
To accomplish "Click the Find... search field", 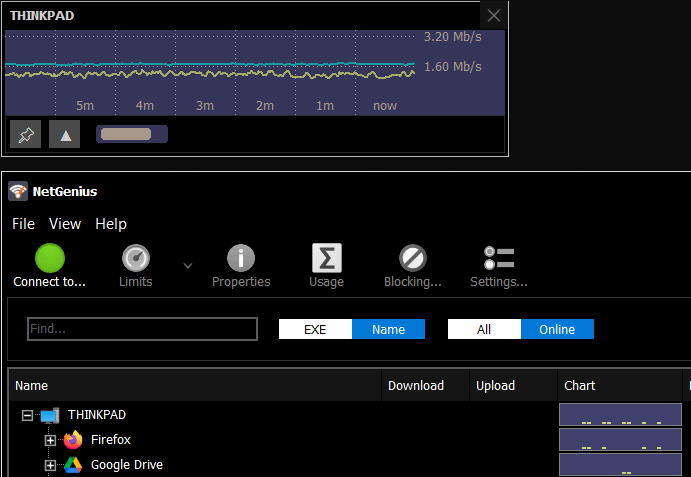I will pos(142,329).
